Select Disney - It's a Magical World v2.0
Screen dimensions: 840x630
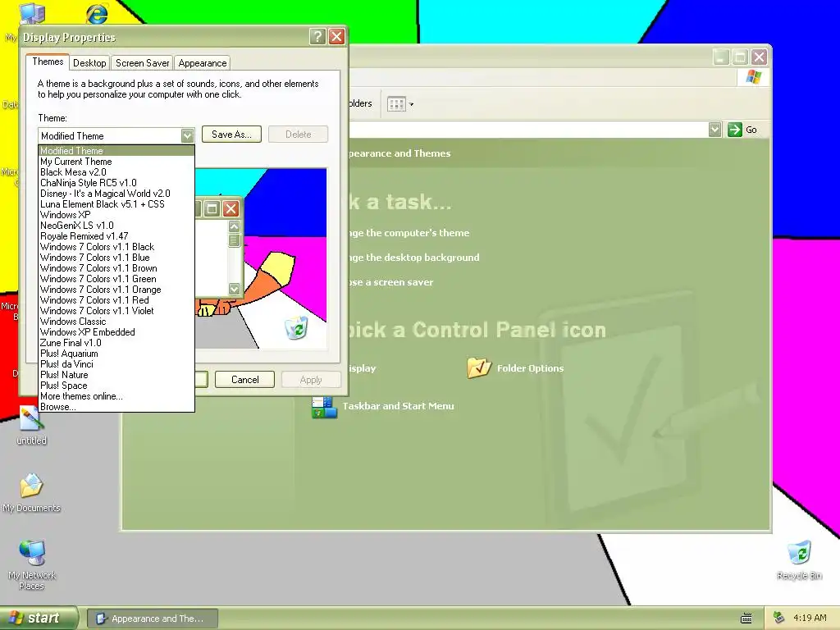click(116, 194)
